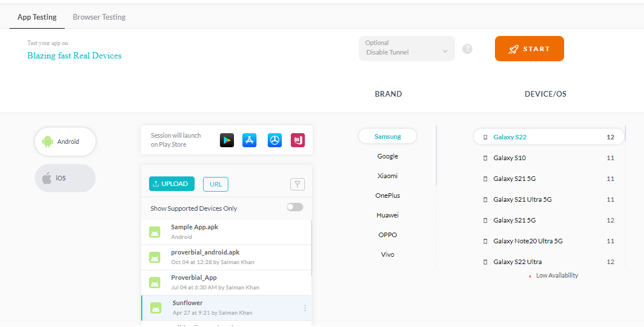This screenshot has height=327, width=644.
Task: Select the Play Store launch icon
Action: [227, 140]
